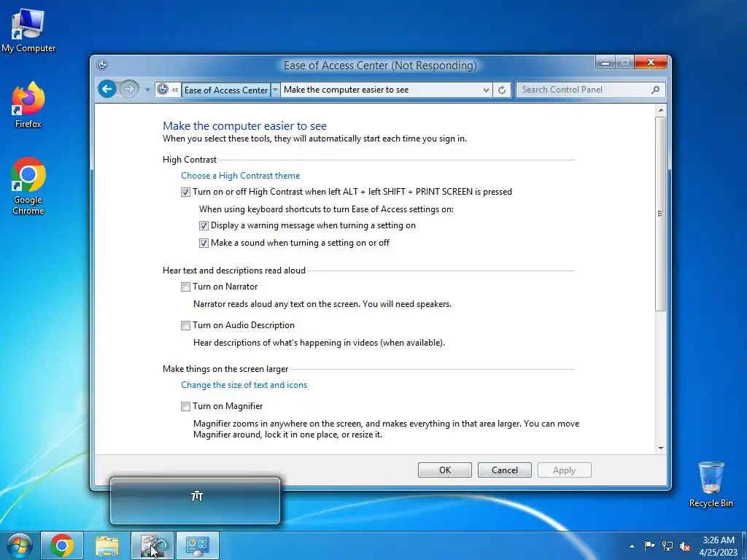Click the vertical scrollbar thumb
This screenshot has height=560, width=747.
pos(661,214)
